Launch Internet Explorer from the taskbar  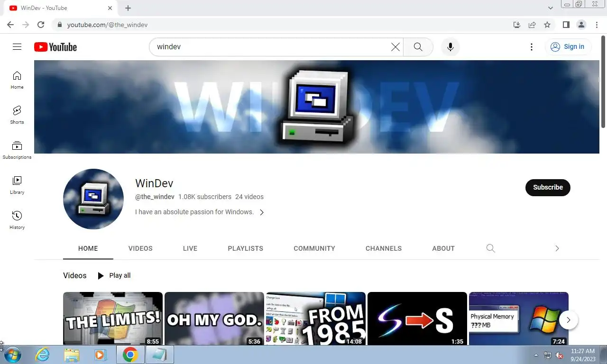click(x=42, y=355)
